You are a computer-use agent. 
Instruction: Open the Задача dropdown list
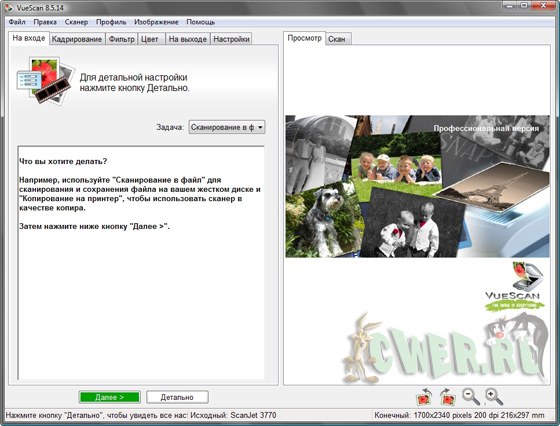click(227, 127)
